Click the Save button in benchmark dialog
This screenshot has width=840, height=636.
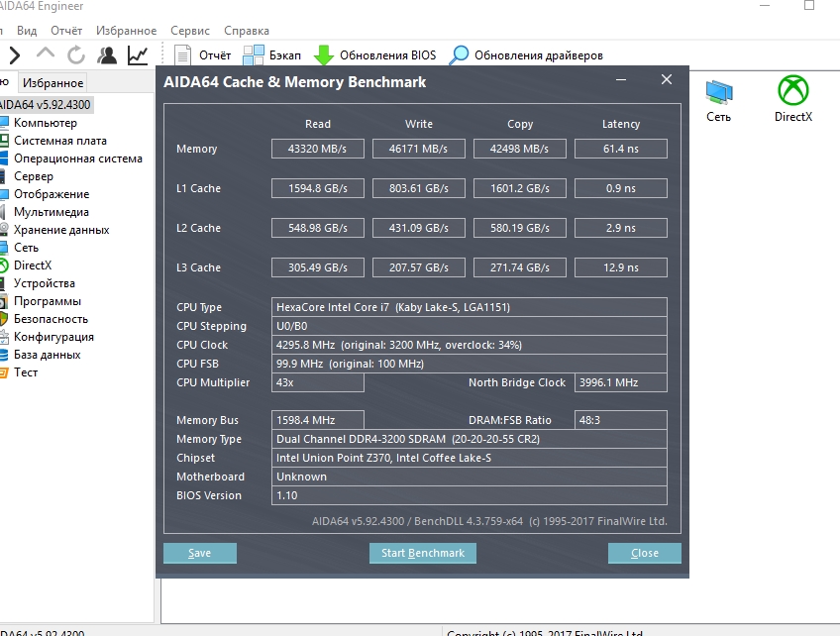199,553
